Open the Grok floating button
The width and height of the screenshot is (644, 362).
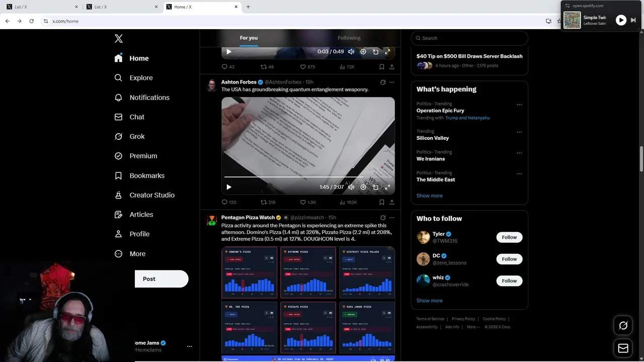click(623, 326)
